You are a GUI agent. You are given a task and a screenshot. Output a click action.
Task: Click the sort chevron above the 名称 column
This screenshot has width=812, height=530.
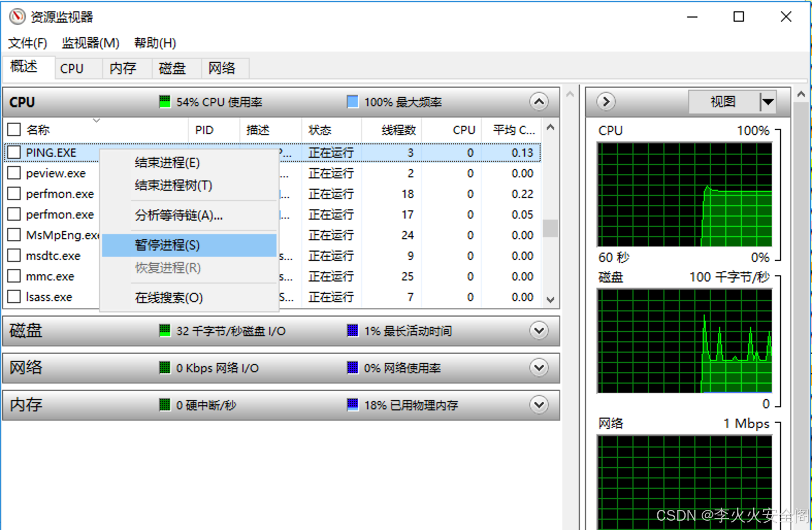[96, 121]
